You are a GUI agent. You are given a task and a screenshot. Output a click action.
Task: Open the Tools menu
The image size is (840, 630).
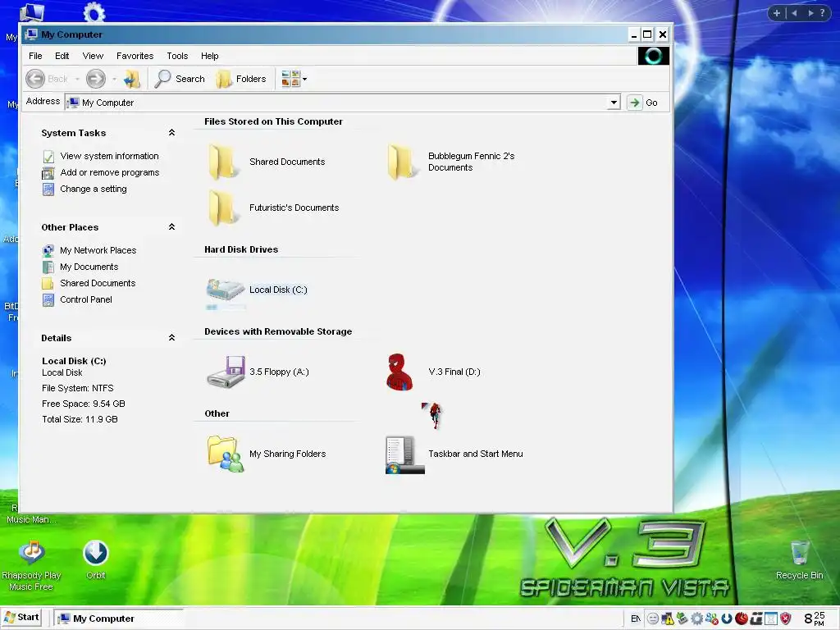(x=177, y=56)
